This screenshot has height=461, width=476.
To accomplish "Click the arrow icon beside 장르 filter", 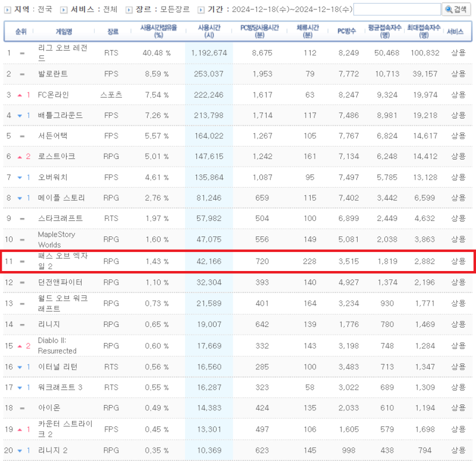I will click(x=129, y=10).
